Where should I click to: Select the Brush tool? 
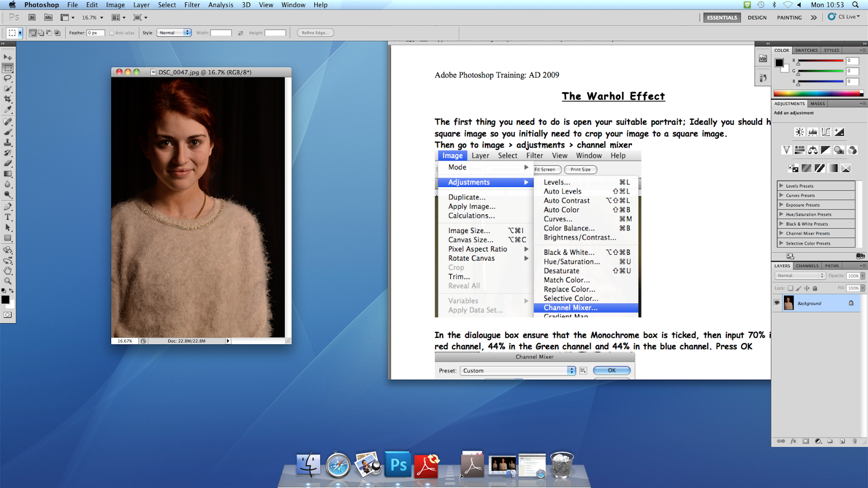(x=8, y=132)
